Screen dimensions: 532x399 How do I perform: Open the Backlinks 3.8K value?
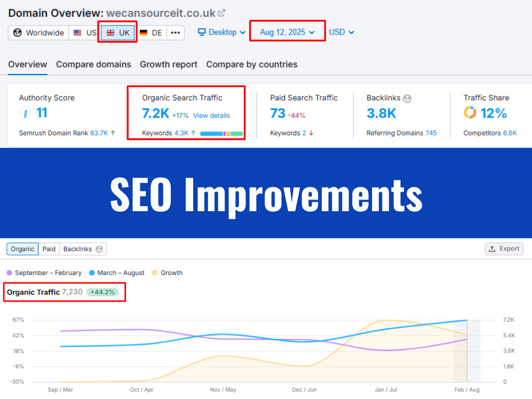381,113
